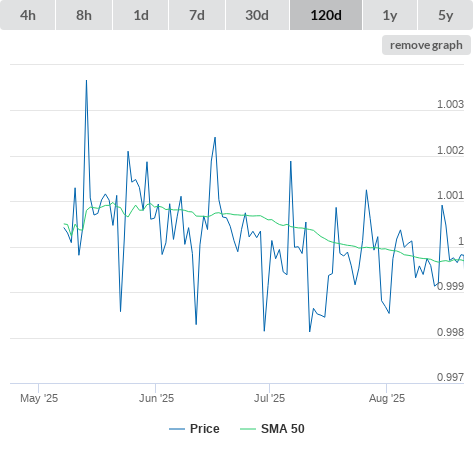Select the active 120d tab
The image size is (474, 455).
pyautogui.click(x=326, y=15)
